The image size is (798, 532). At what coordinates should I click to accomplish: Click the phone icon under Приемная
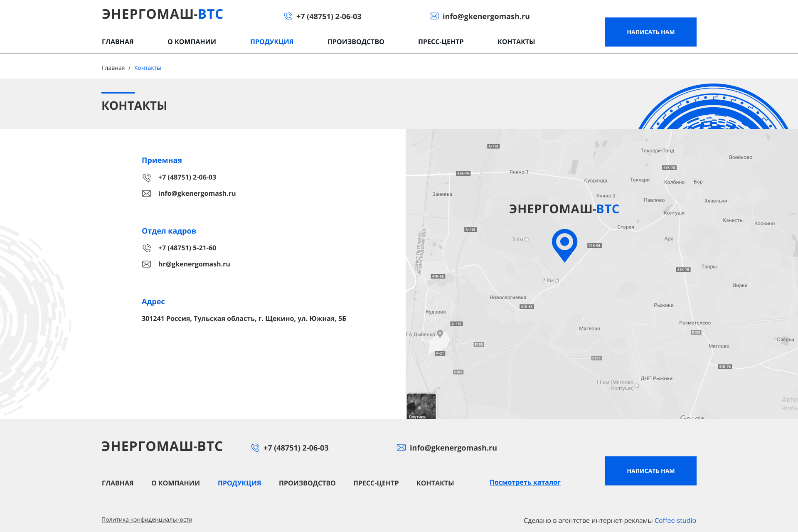(147, 177)
